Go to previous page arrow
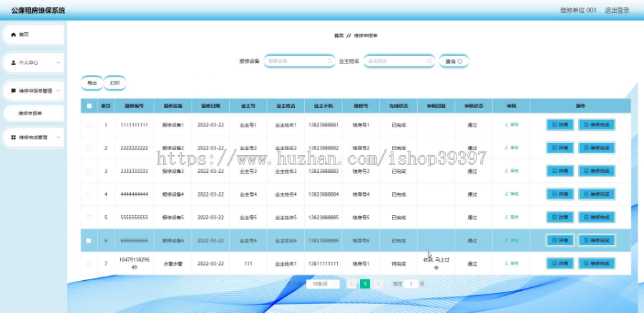The height and width of the screenshot is (313, 644). [x=351, y=284]
